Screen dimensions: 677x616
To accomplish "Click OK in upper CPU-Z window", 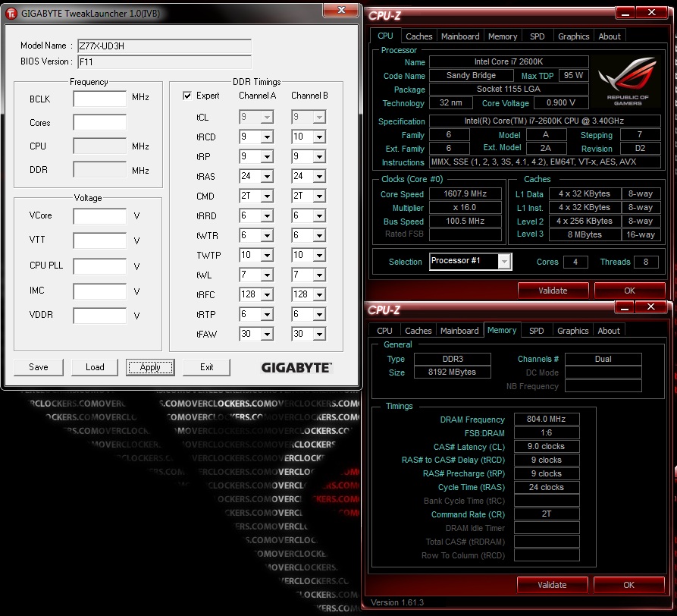I will [x=629, y=291].
